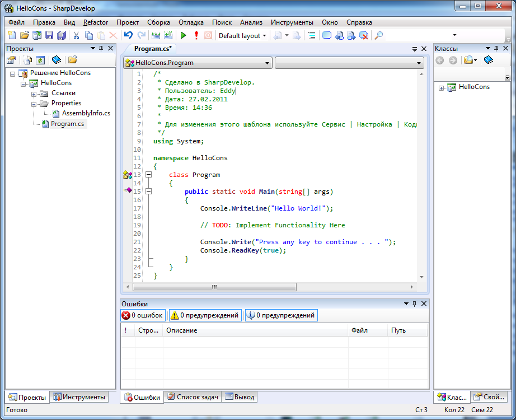This screenshot has height=420, width=516.
Task: Open the Default layout dropdown
Action: (242, 36)
